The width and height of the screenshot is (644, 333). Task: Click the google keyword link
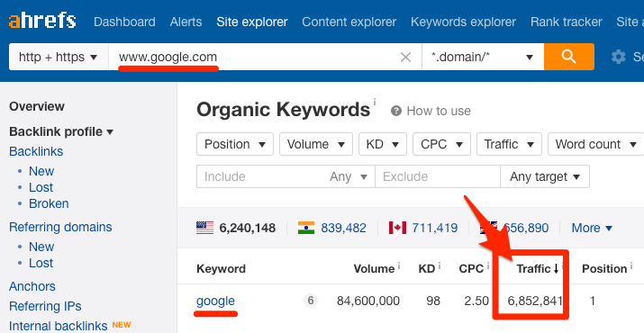(x=215, y=301)
